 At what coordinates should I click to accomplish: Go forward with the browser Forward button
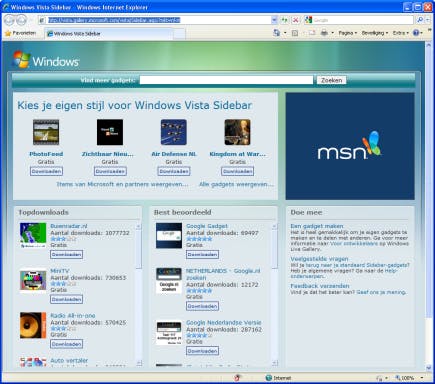[21, 20]
